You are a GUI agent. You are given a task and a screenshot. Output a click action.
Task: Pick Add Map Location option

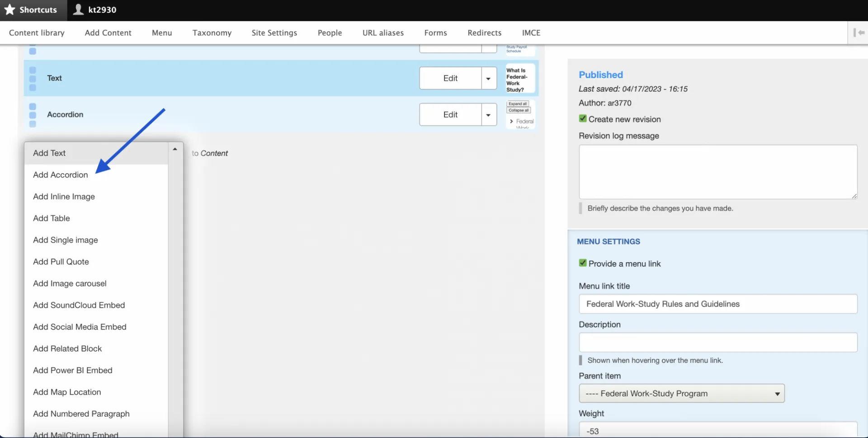point(96,392)
